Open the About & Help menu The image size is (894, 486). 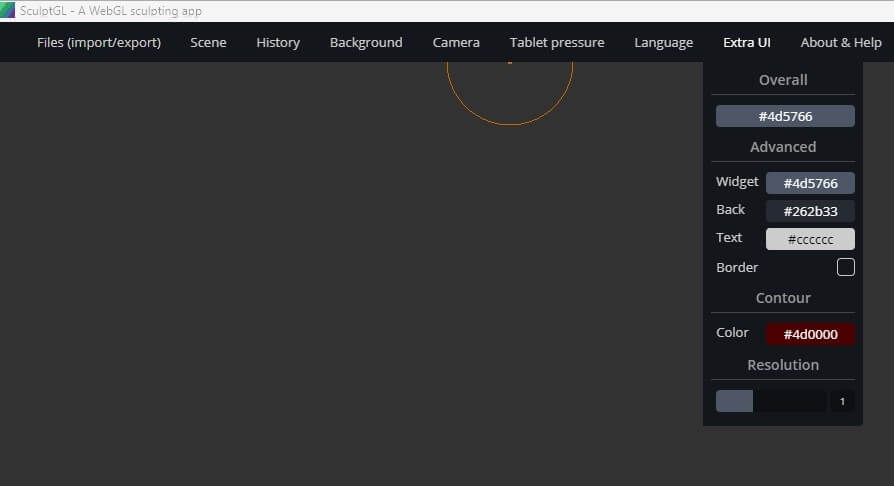[x=841, y=43]
